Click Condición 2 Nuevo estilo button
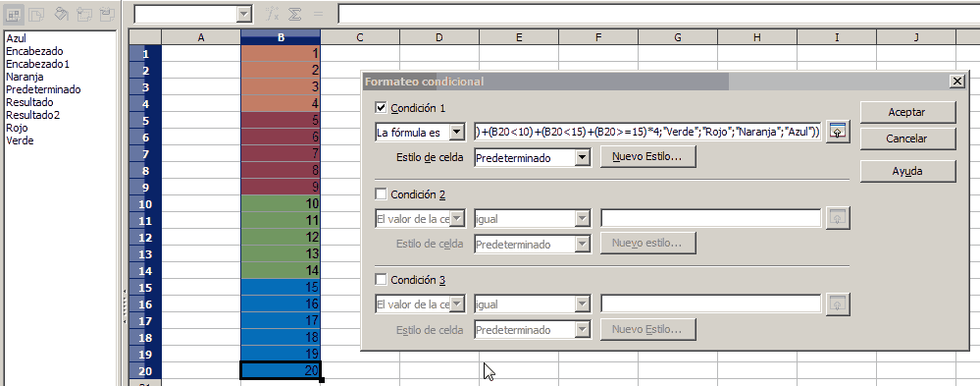Screen dimensions: 980x386 point(648,243)
